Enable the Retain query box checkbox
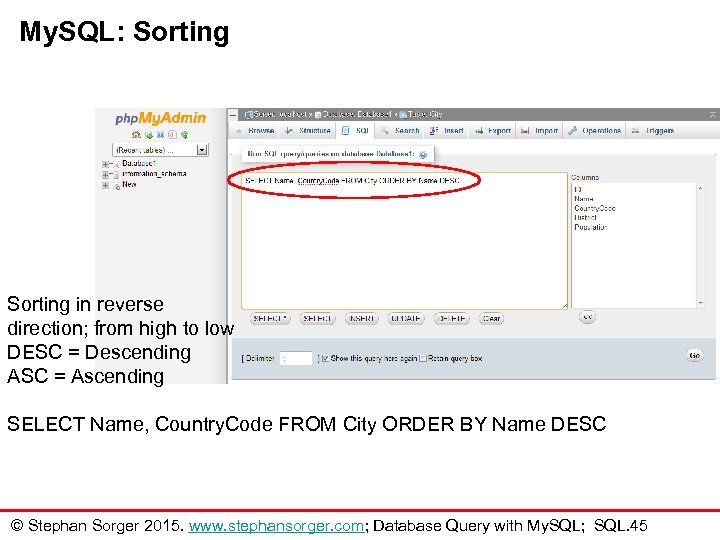The height and width of the screenshot is (540, 720). [x=423, y=358]
